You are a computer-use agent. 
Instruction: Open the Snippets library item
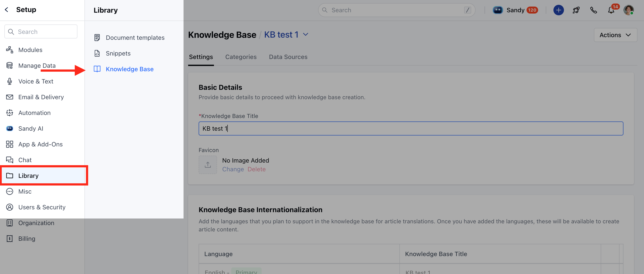click(118, 53)
